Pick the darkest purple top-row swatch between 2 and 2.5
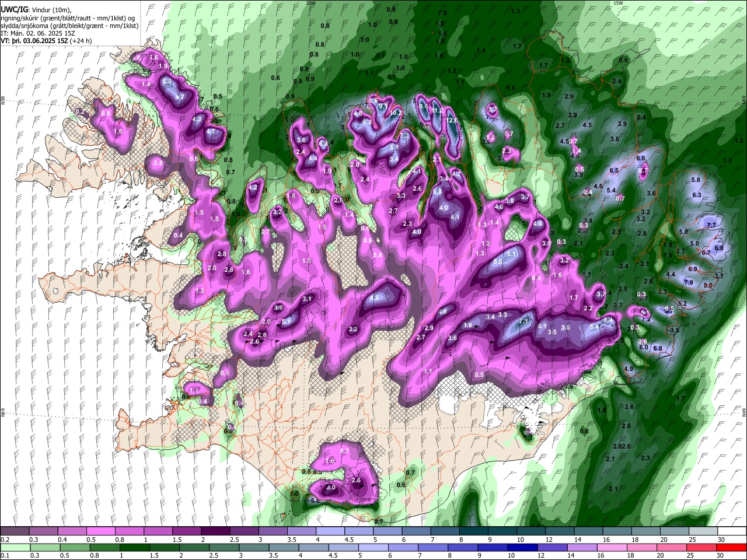Image resolution: width=747 pixels, height=560 pixels. pos(215,531)
